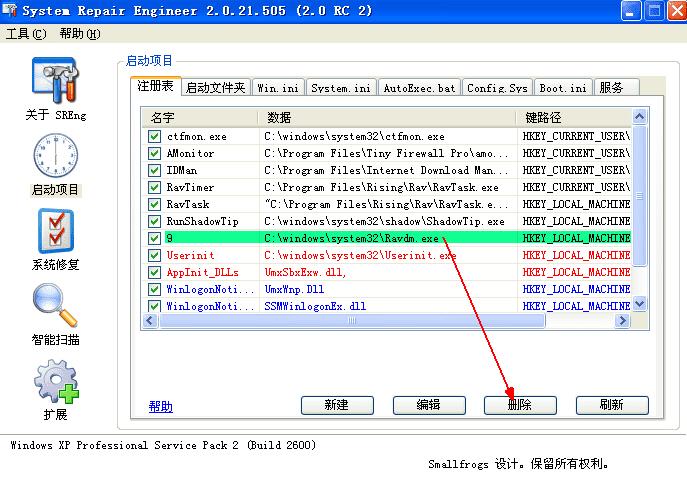687x477 pixels.
Task: Open the 智能扫描 magnifier icon
Action: point(55,305)
